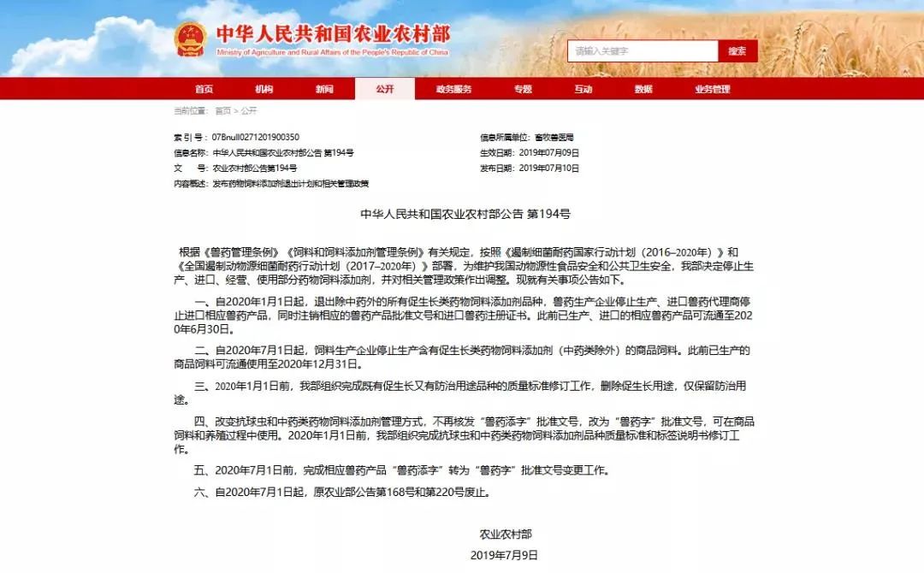This screenshot has height=573, width=924.
Task: Go to the 新闻 navigation item
Action: tap(324, 89)
